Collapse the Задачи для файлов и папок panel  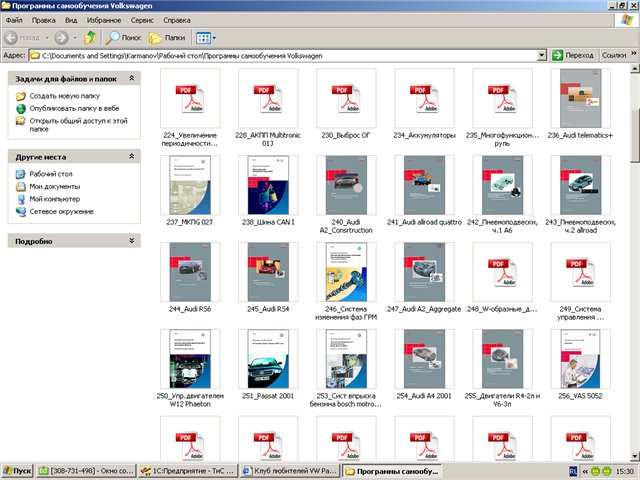131,78
